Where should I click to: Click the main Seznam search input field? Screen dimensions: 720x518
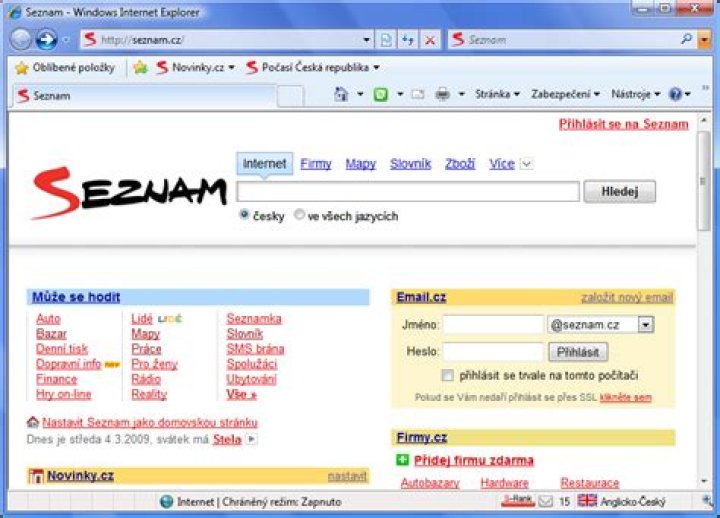(x=408, y=191)
